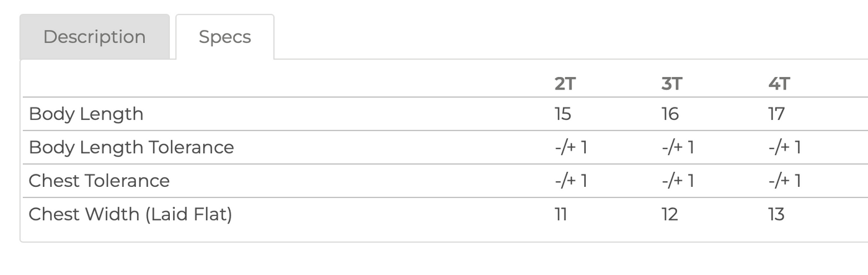Select the 3T Body Length value 16
The width and height of the screenshot is (868, 275).
[670, 114]
